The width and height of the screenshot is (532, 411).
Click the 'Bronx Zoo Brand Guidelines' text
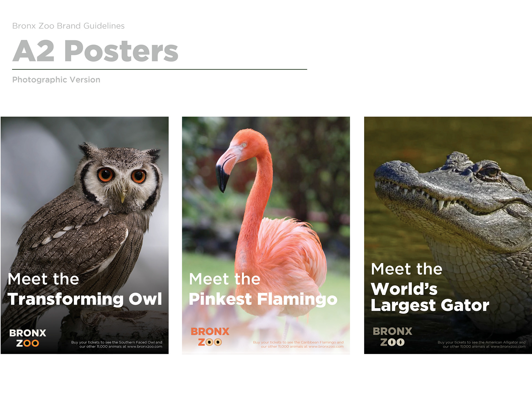68,26
